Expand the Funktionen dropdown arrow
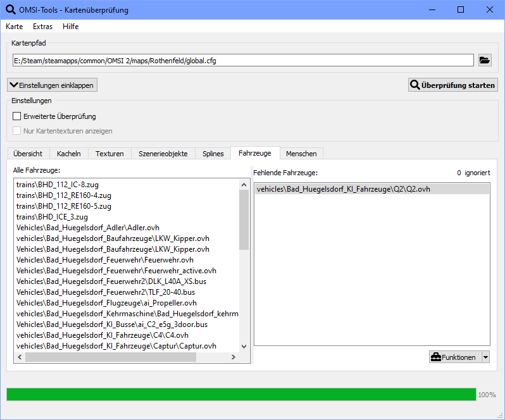The image size is (505, 420). pyautogui.click(x=485, y=357)
